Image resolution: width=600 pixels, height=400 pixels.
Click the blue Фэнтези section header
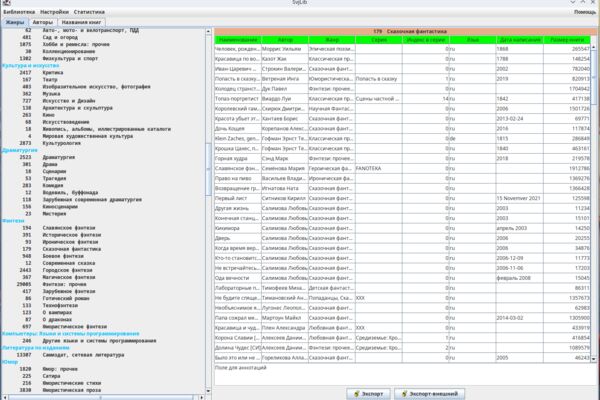click(13, 221)
